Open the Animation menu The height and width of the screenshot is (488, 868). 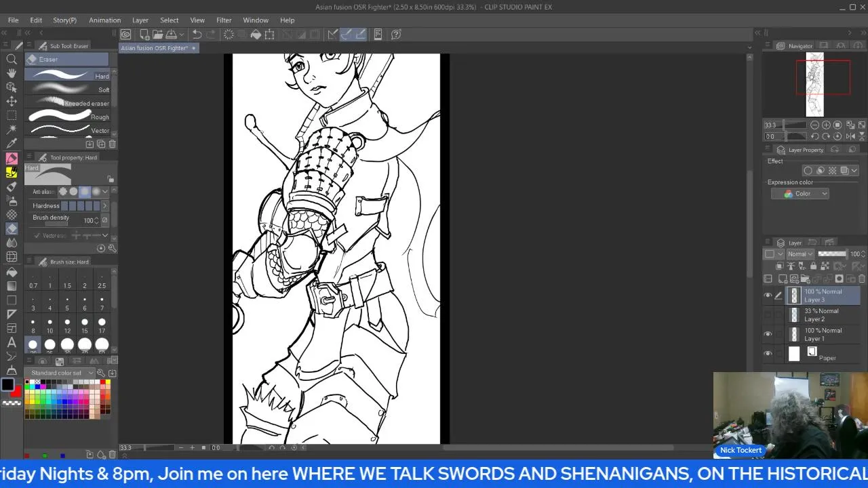pos(104,20)
